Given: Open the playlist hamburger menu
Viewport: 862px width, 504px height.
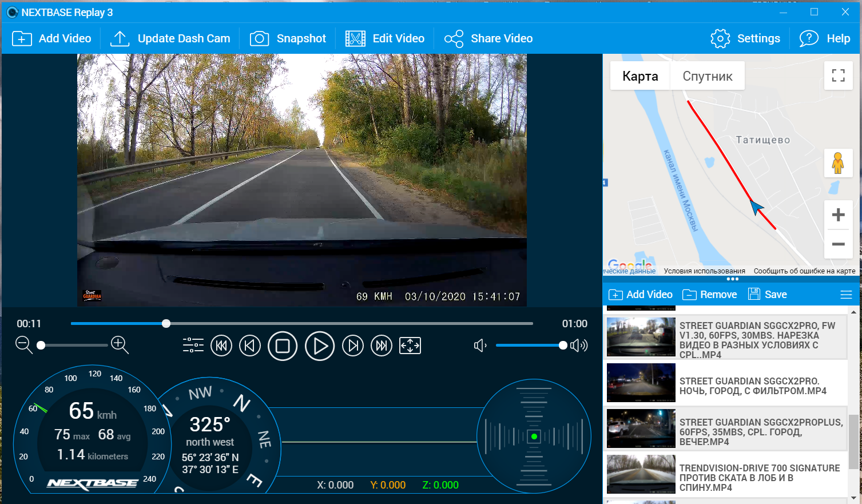Looking at the screenshot, I should click(846, 295).
